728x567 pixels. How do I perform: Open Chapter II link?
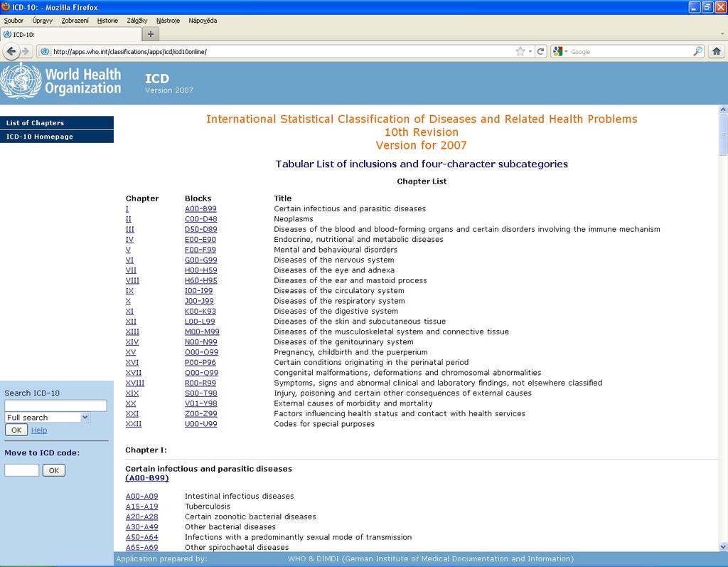(129, 219)
